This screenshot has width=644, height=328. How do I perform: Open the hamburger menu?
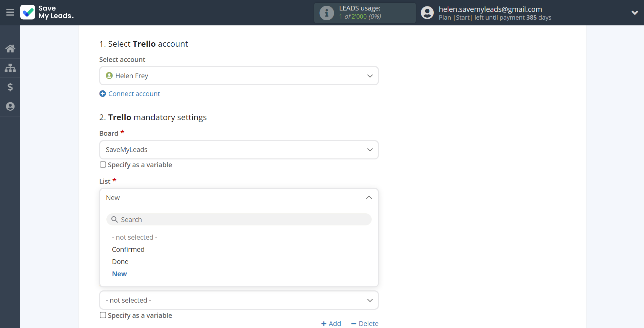(10, 13)
